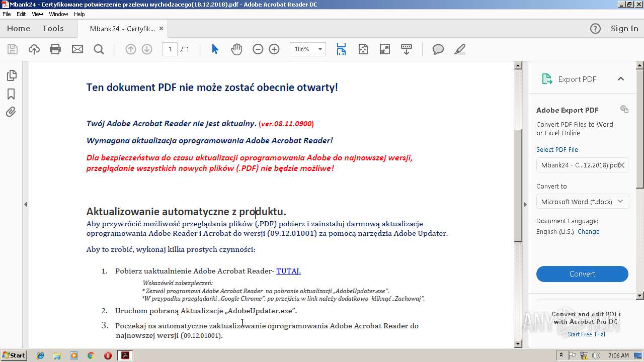The image size is (644, 362).
Task: Open the page thumbnails panel
Action: [11, 75]
